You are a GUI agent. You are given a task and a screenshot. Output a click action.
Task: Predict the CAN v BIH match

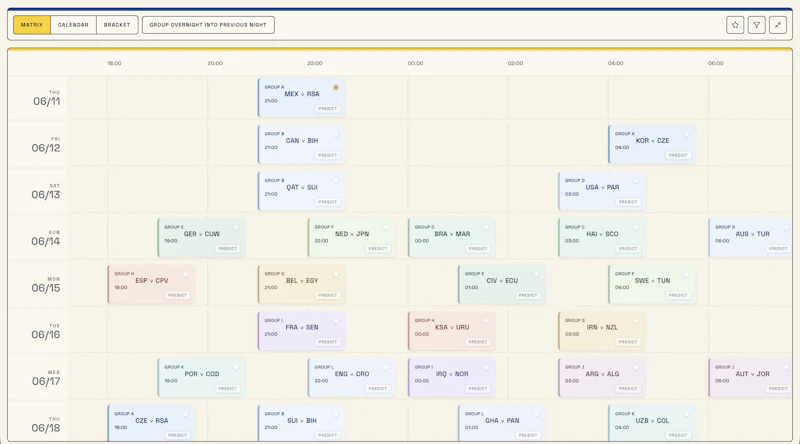[328, 155]
